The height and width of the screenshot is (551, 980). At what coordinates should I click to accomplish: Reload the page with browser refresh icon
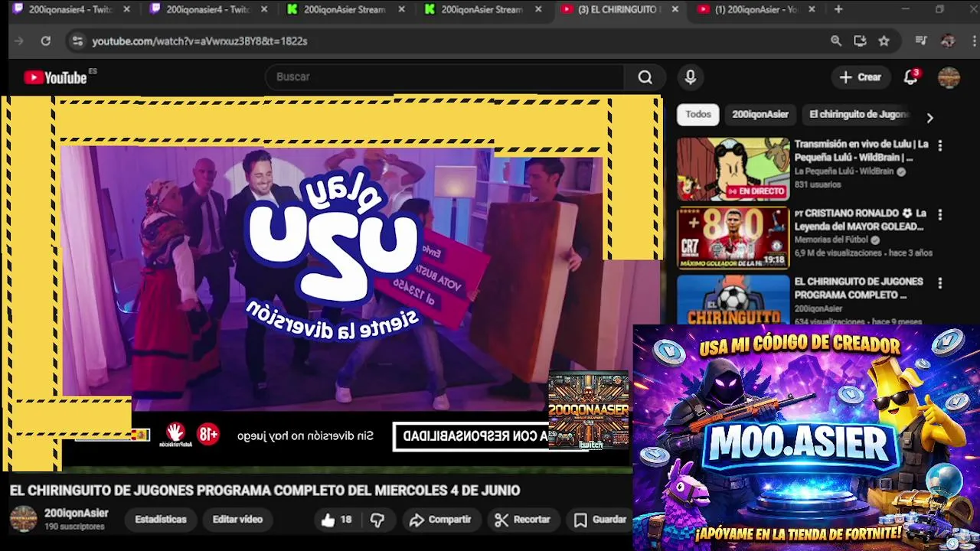46,41
